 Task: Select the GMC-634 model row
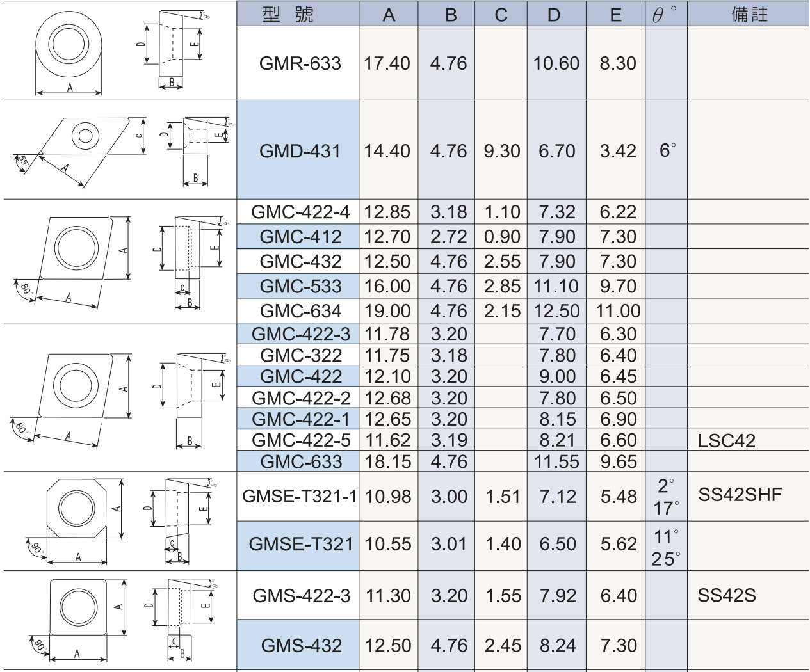pos(522,311)
